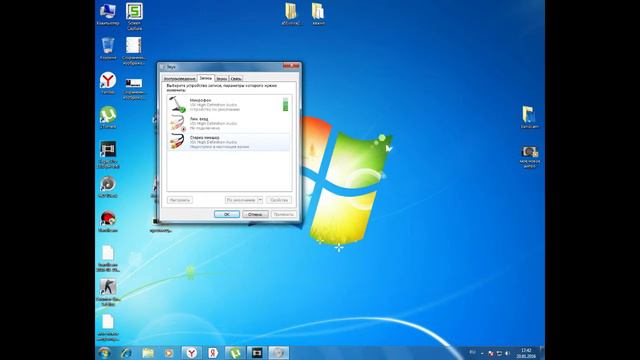Open the Recycle Bin on desktop
640x360 pixels.
click(x=108, y=49)
